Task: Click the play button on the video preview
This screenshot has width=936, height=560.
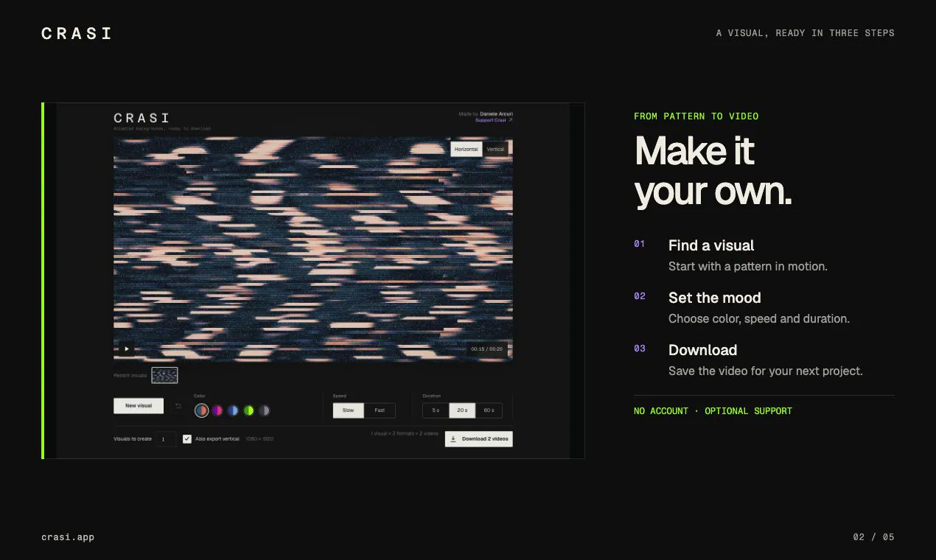Action: [x=126, y=349]
